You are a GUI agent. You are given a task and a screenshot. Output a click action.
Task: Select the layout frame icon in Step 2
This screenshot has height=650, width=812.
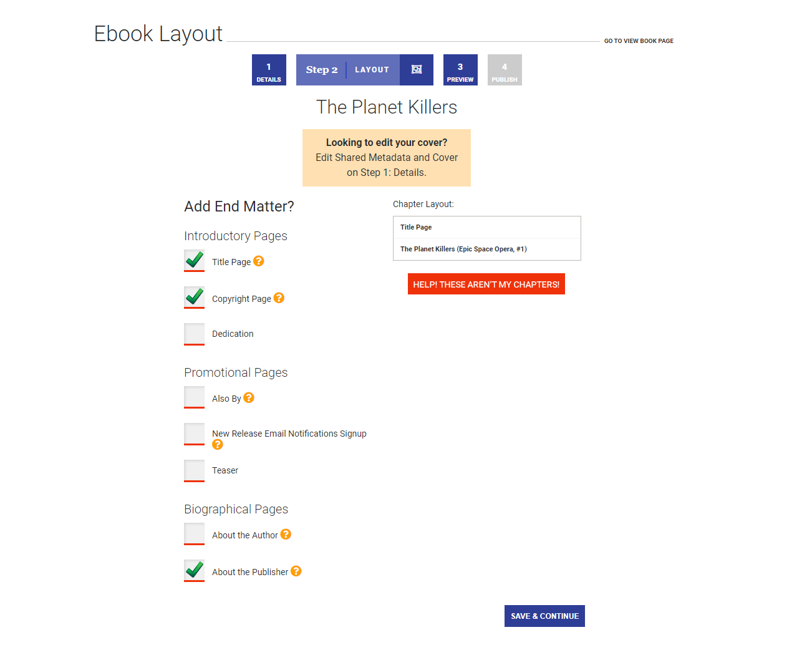click(417, 70)
